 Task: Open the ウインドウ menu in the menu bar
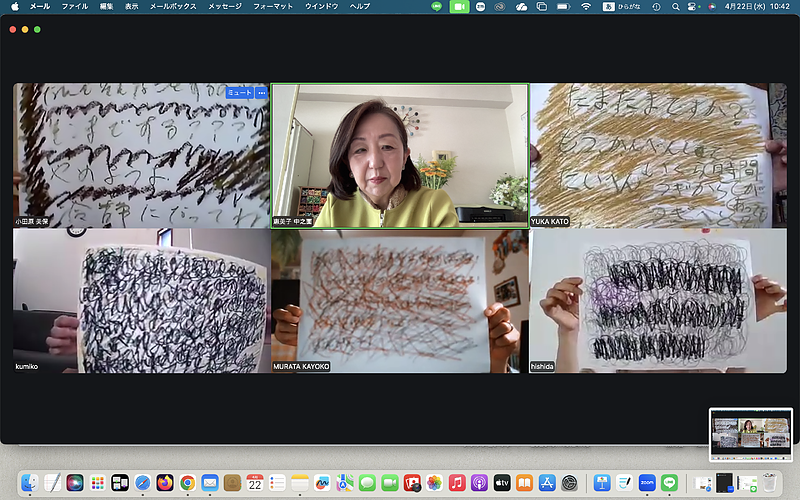point(321,6)
